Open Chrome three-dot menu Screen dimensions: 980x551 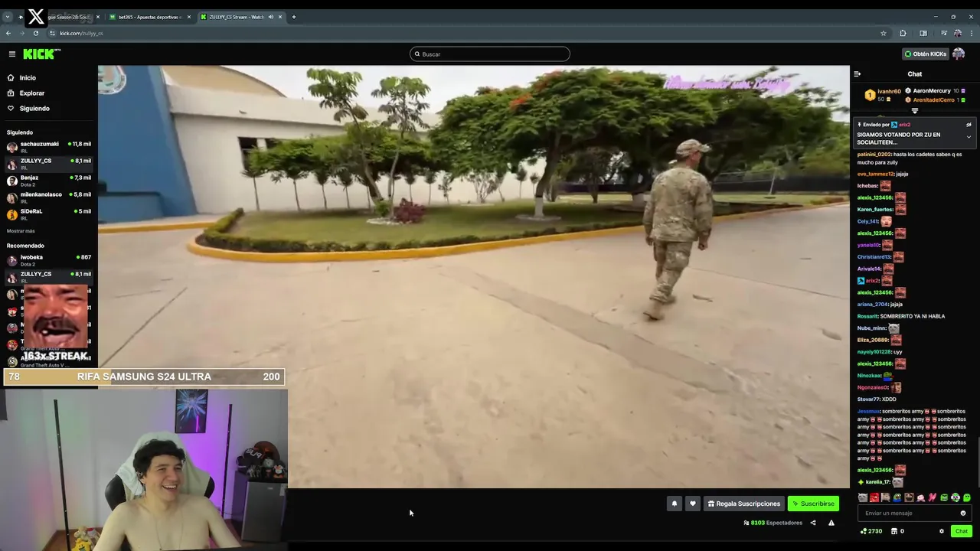click(972, 33)
